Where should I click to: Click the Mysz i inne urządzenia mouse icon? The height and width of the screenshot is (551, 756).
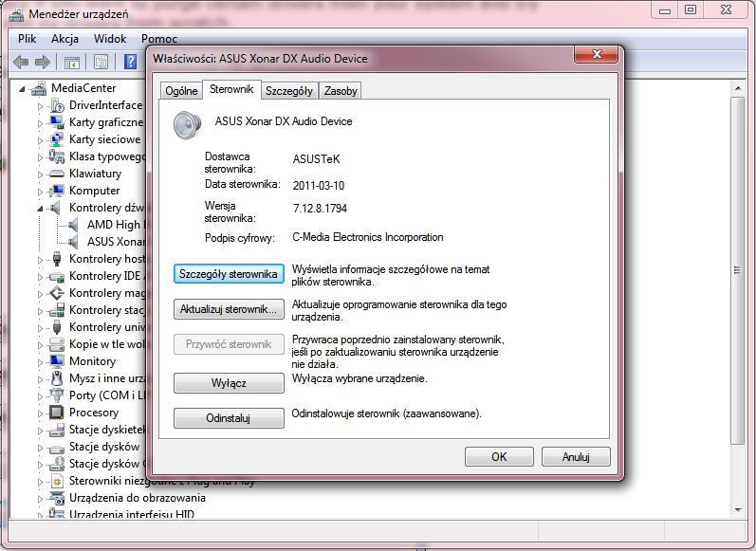(57, 378)
